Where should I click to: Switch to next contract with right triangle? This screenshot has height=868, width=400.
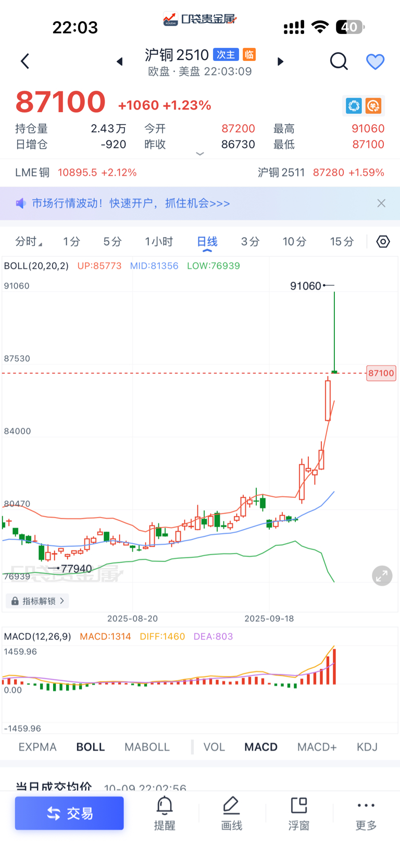[x=280, y=62]
